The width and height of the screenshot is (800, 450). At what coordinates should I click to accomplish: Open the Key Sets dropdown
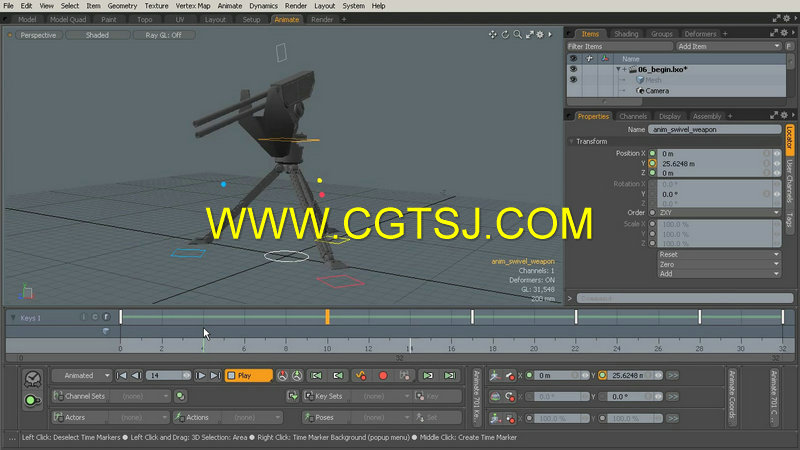pos(380,396)
